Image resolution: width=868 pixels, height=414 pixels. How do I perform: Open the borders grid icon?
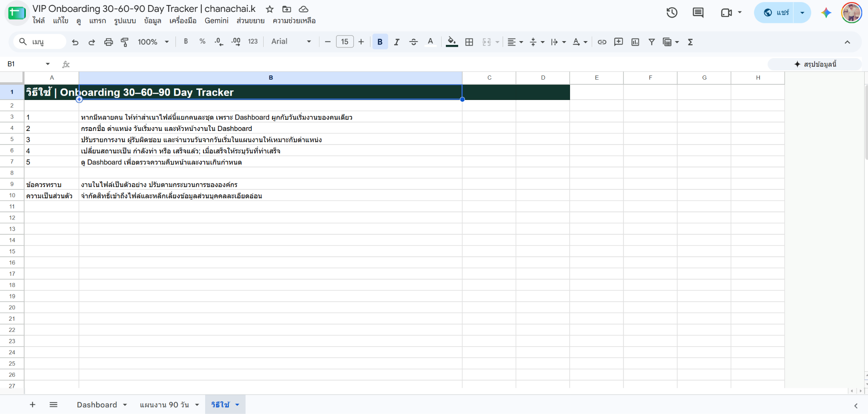tap(469, 42)
